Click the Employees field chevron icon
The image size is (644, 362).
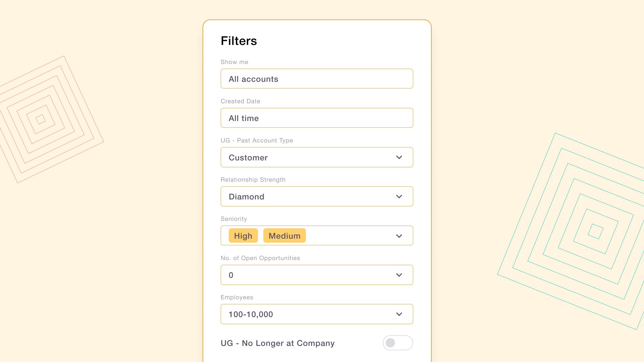tap(399, 314)
